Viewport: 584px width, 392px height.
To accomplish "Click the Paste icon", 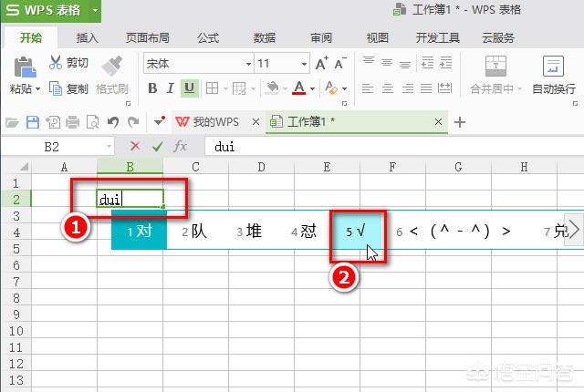I will 25,67.
